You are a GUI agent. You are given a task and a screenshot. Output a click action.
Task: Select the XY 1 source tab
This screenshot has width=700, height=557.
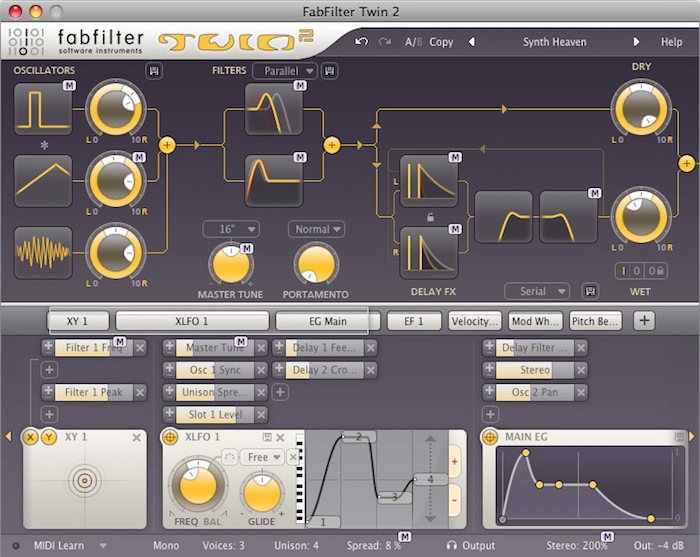click(78, 321)
